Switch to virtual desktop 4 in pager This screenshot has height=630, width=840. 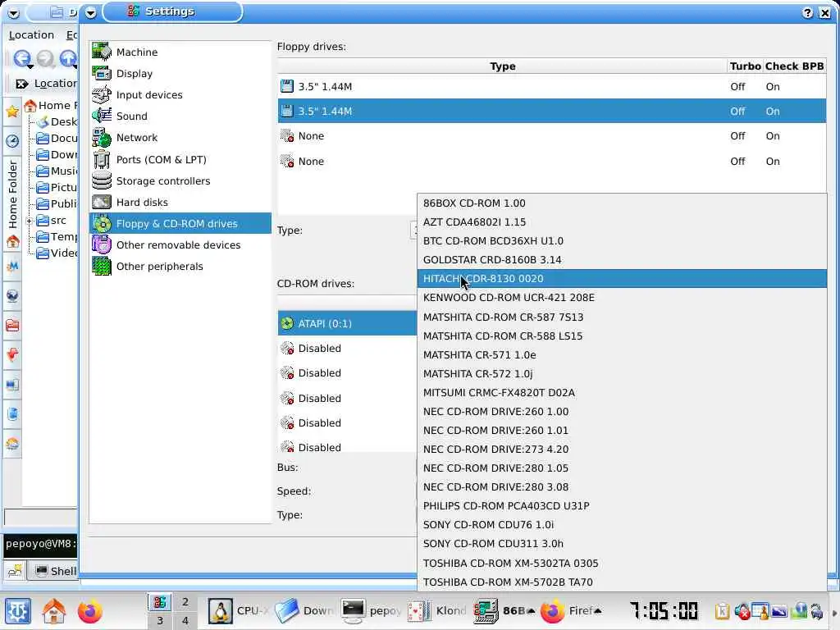point(185,621)
